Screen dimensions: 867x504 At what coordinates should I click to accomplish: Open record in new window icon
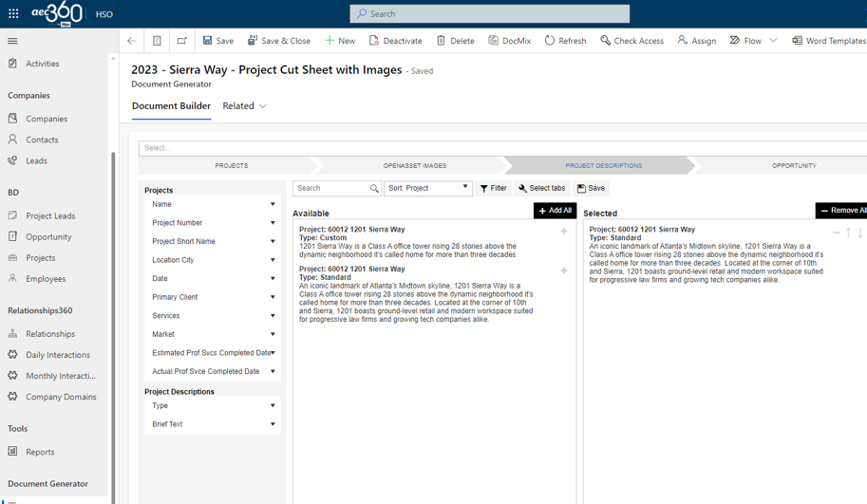click(182, 41)
